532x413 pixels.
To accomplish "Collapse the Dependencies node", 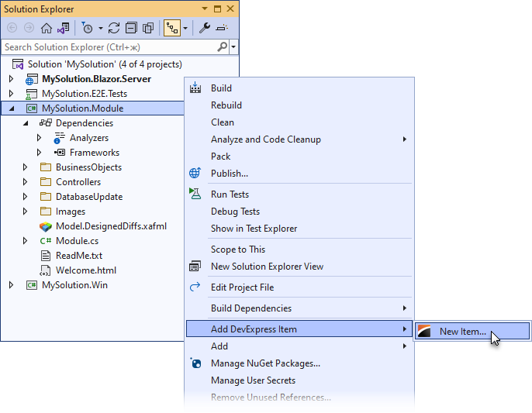I will pyautogui.click(x=26, y=123).
